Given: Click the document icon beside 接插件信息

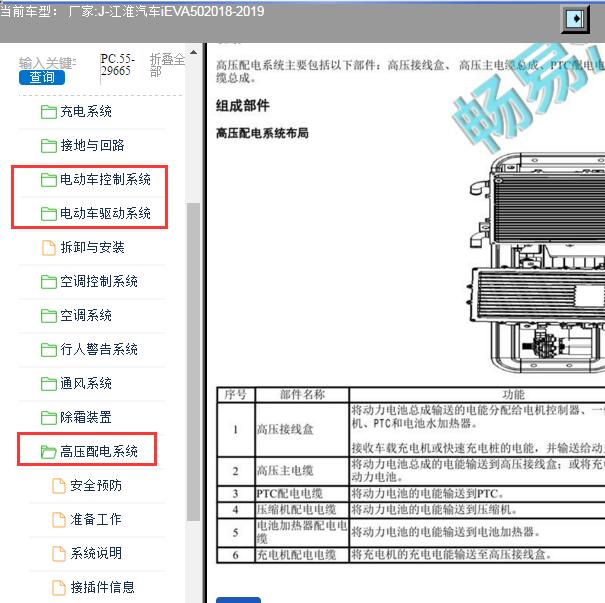Looking at the screenshot, I should point(59,588).
